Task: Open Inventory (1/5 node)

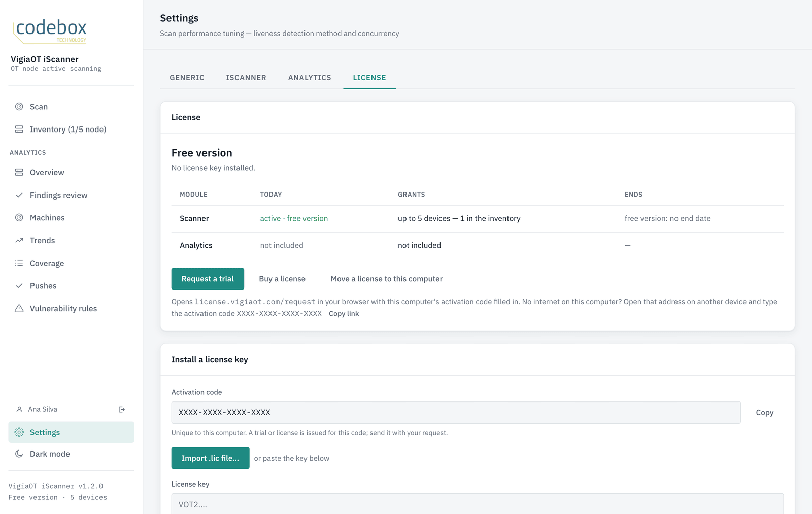Action: coord(71,130)
